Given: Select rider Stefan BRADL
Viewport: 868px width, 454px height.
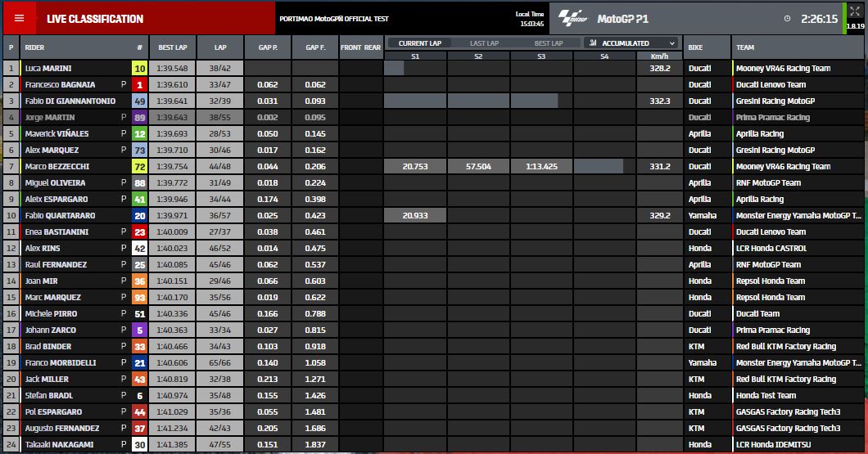Looking at the screenshot, I should [48, 395].
